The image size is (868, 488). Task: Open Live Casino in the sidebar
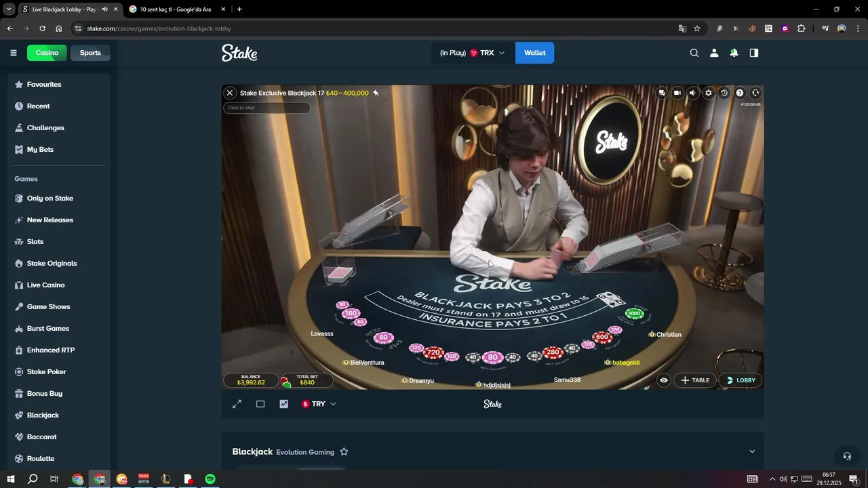(45, 285)
